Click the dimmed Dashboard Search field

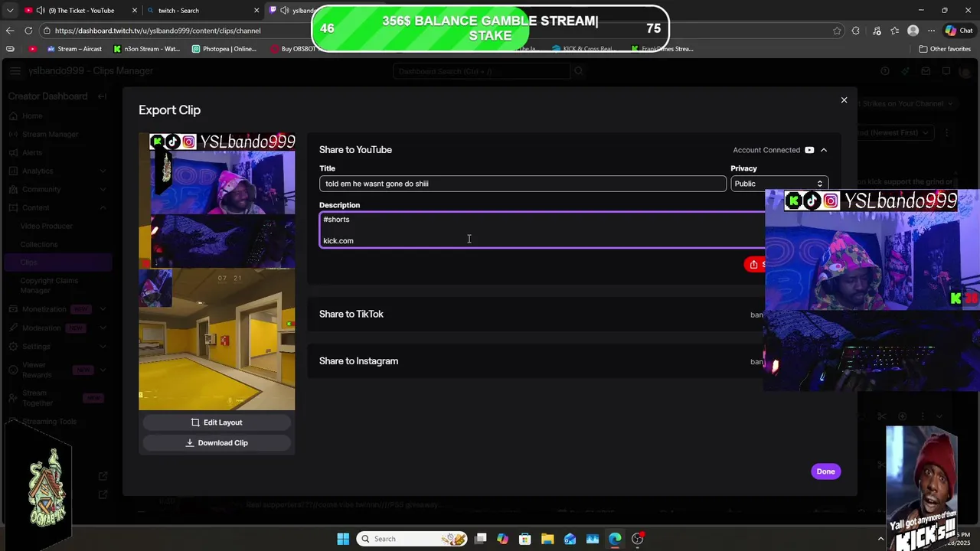(482, 71)
